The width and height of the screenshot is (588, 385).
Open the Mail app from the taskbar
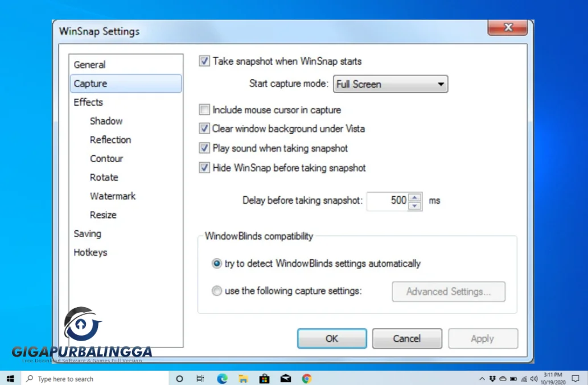(286, 379)
